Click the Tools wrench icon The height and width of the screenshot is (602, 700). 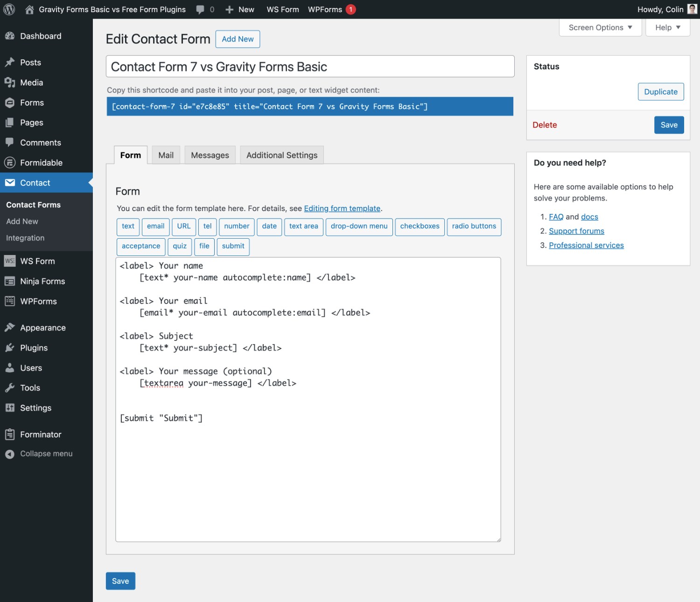point(10,388)
